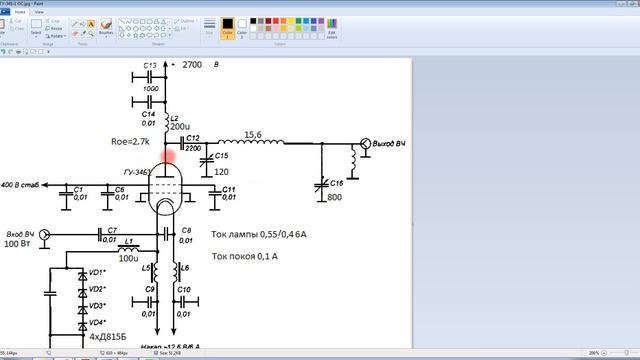Click the 'ГУ-34Б1' tube label on canvas

coord(137,173)
